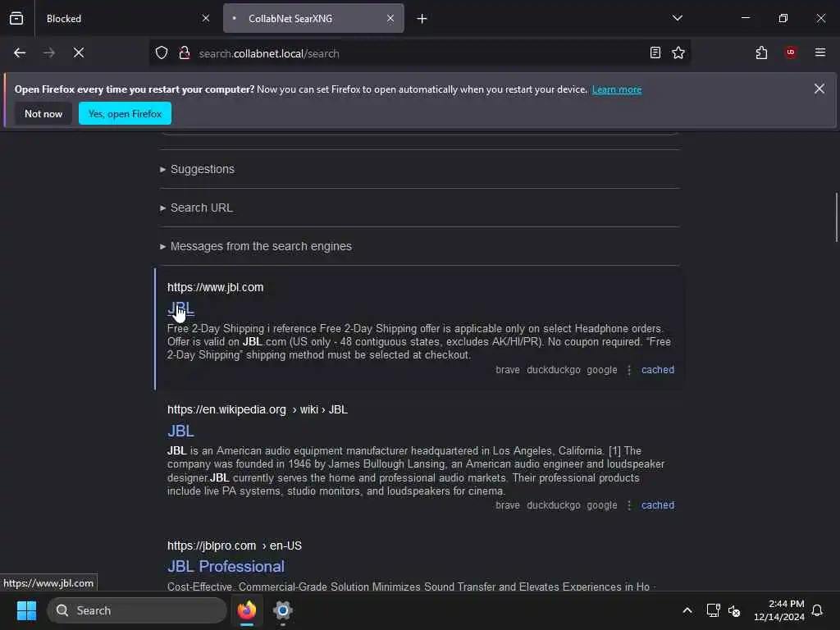Open Firefox View recent browsing icon
This screenshot has height=630, width=840.
point(16,18)
